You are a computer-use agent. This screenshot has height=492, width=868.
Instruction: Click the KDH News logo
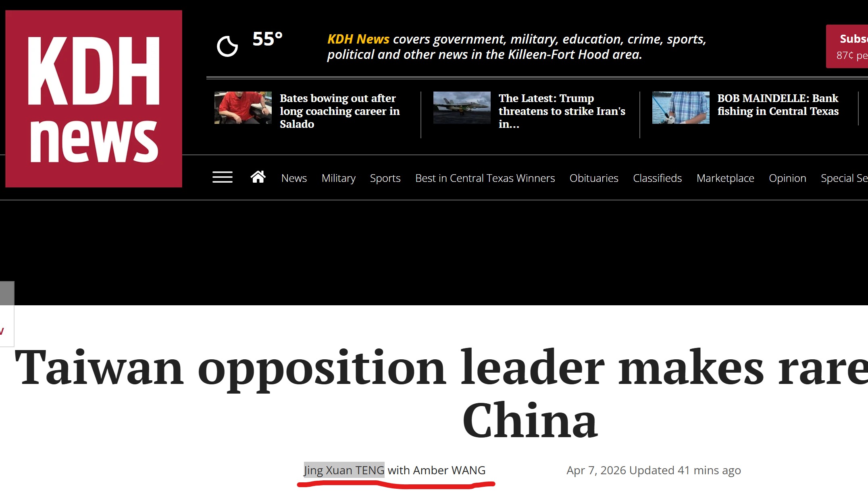point(94,99)
